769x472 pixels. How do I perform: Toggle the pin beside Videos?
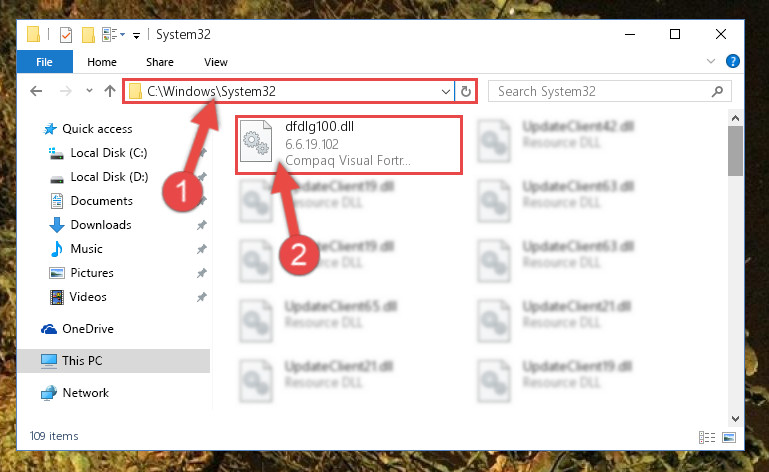click(x=202, y=297)
